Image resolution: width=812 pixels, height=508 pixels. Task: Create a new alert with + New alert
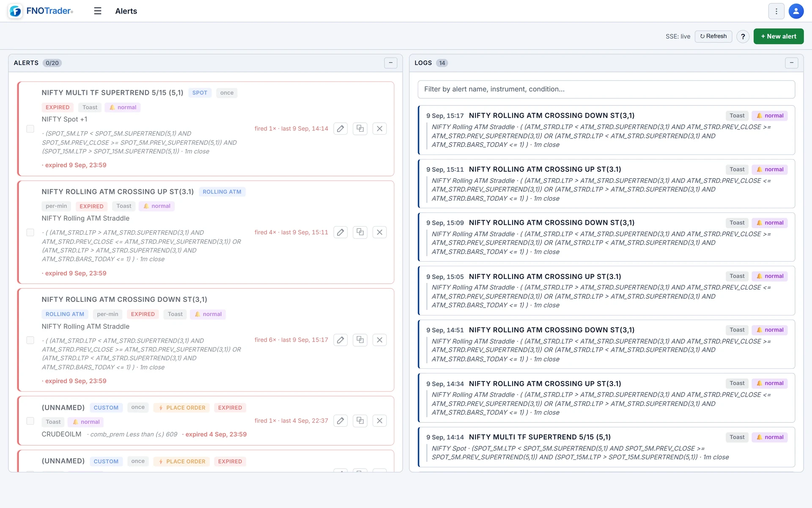pos(778,36)
